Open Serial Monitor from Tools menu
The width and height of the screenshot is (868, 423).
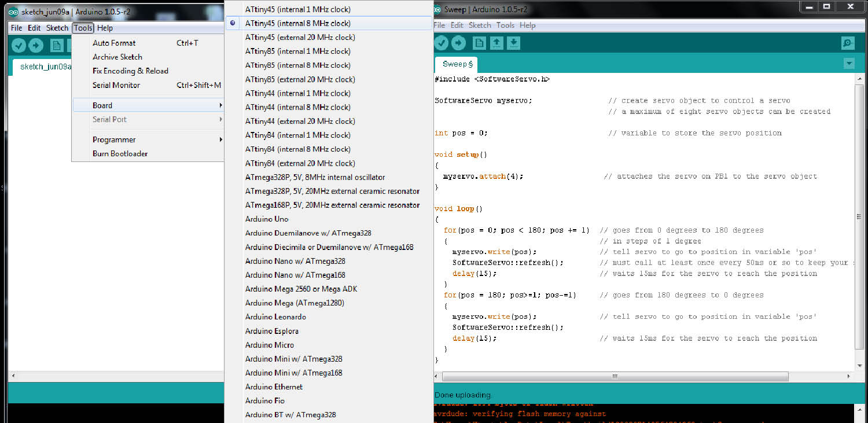(148, 85)
